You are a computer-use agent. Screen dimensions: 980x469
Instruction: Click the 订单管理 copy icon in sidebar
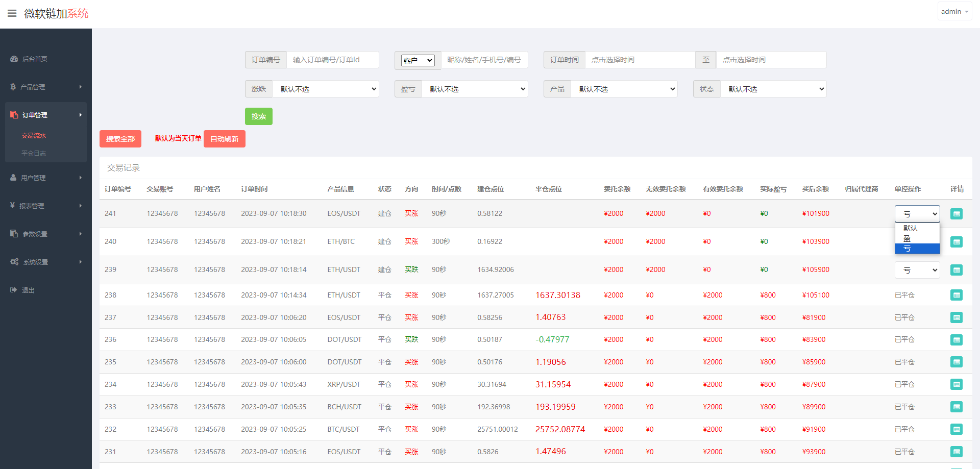pyautogui.click(x=14, y=114)
